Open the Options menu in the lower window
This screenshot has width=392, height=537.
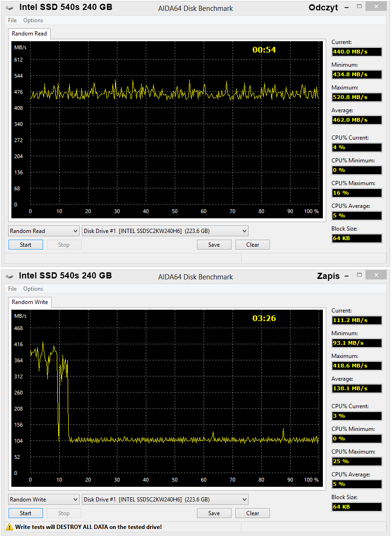click(x=33, y=289)
